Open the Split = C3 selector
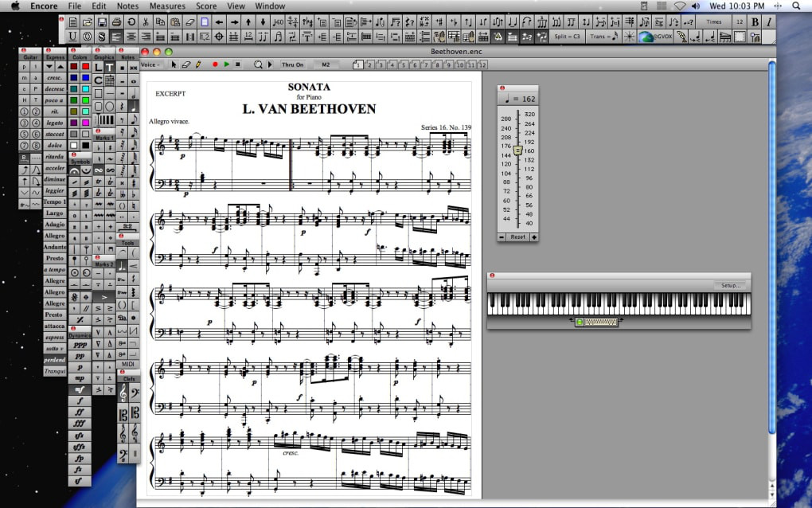Screen dimensions: 812x508 567,37
